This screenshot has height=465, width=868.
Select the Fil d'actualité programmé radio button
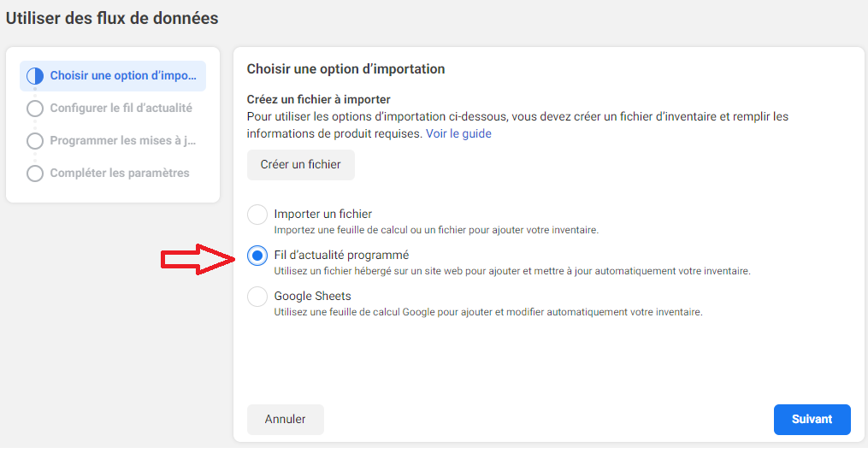click(257, 256)
